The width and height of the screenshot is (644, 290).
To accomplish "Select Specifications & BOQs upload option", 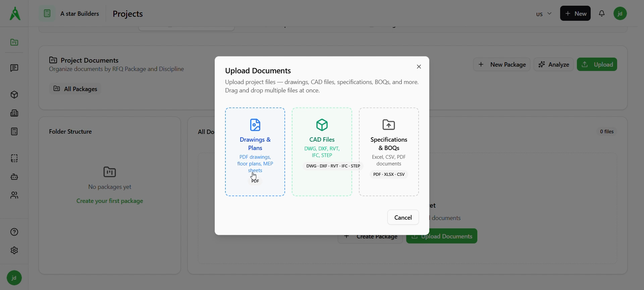I will pos(389,152).
